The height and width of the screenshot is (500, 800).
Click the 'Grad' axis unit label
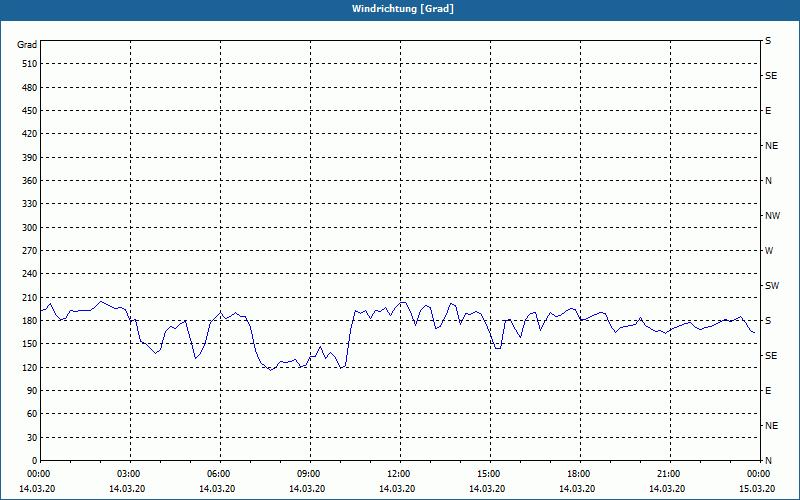(x=27, y=45)
